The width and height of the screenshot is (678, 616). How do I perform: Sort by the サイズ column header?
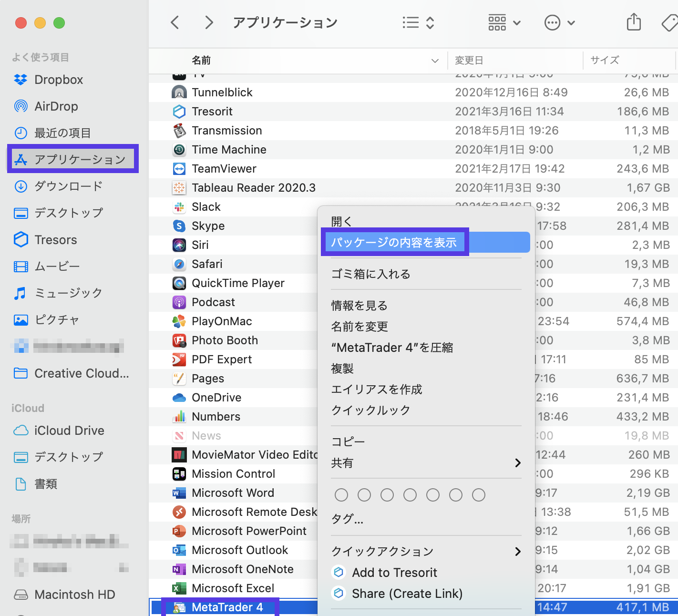tap(605, 60)
